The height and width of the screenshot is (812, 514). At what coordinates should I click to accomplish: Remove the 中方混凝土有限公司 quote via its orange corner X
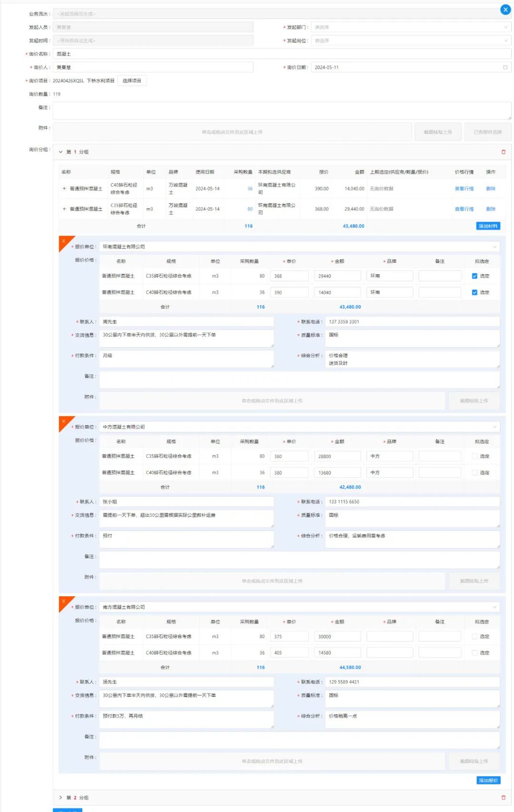(64, 421)
